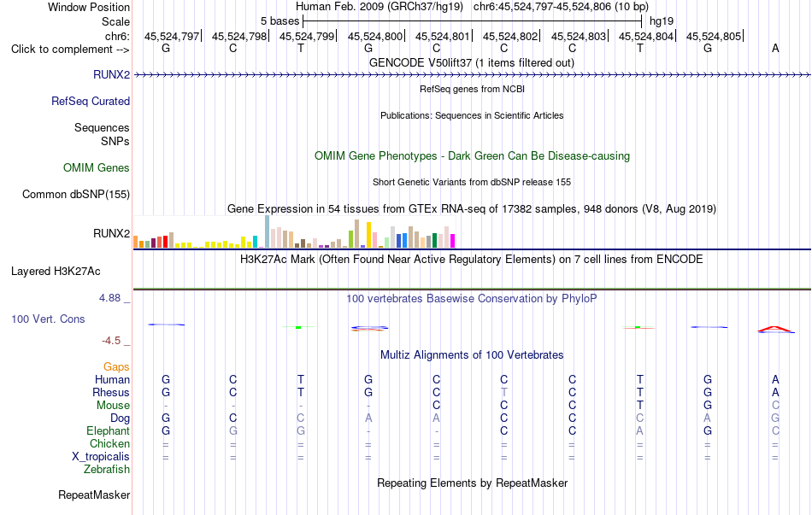Click base A in the complement sequence row

point(775,48)
